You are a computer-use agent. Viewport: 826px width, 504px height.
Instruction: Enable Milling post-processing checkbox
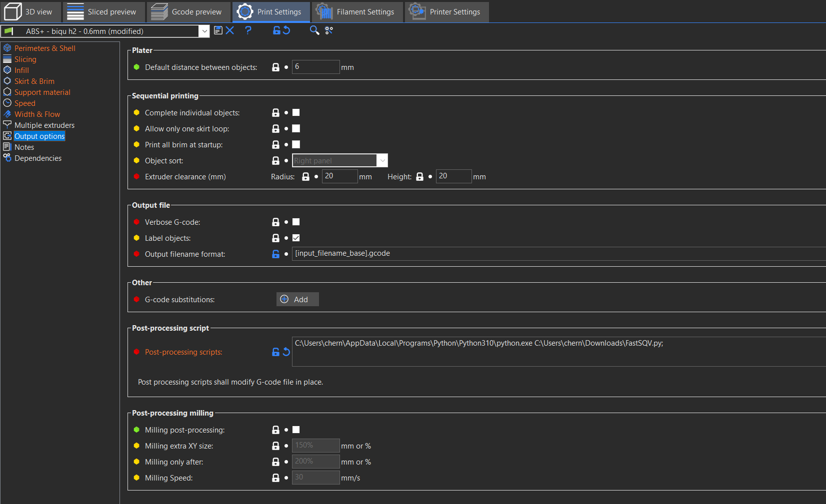296,430
